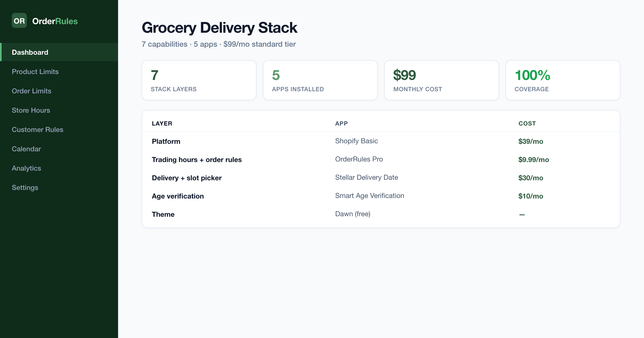The image size is (644, 338).
Task: Click the OrderRules Pro app cell
Action: click(359, 159)
